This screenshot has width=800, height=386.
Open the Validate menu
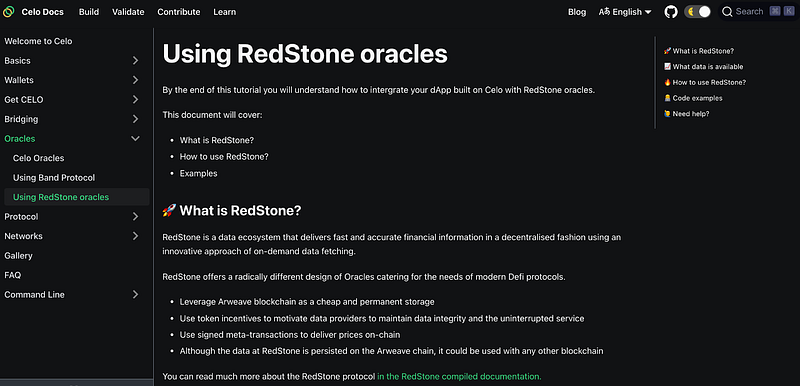point(128,12)
